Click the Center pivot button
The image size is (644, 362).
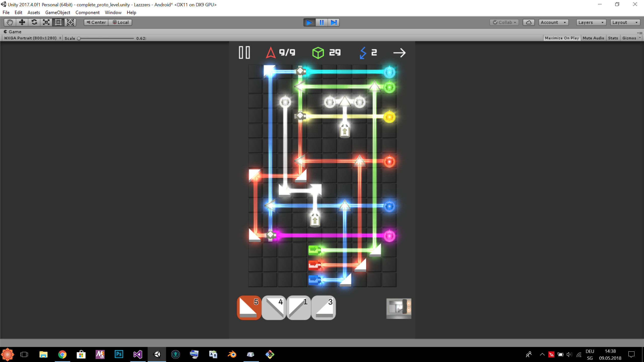pyautogui.click(x=96, y=22)
